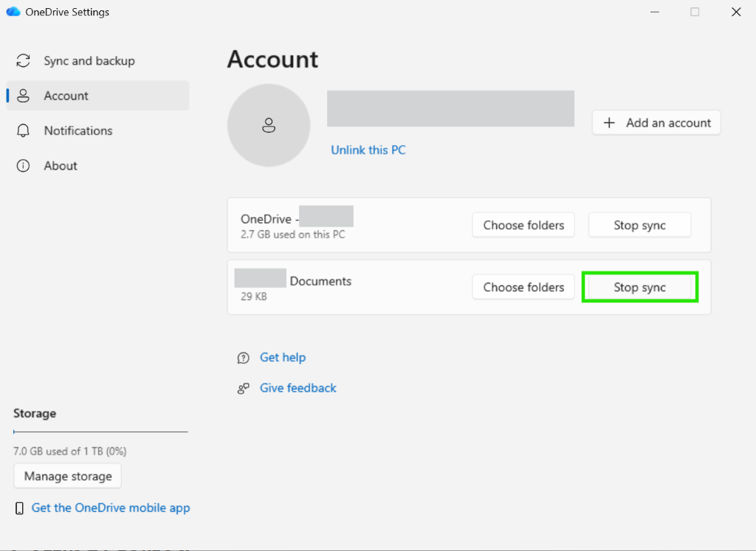The width and height of the screenshot is (756, 551).
Task: Click the 'Storage' heading in the sidebar
Action: pyautogui.click(x=35, y=413)
